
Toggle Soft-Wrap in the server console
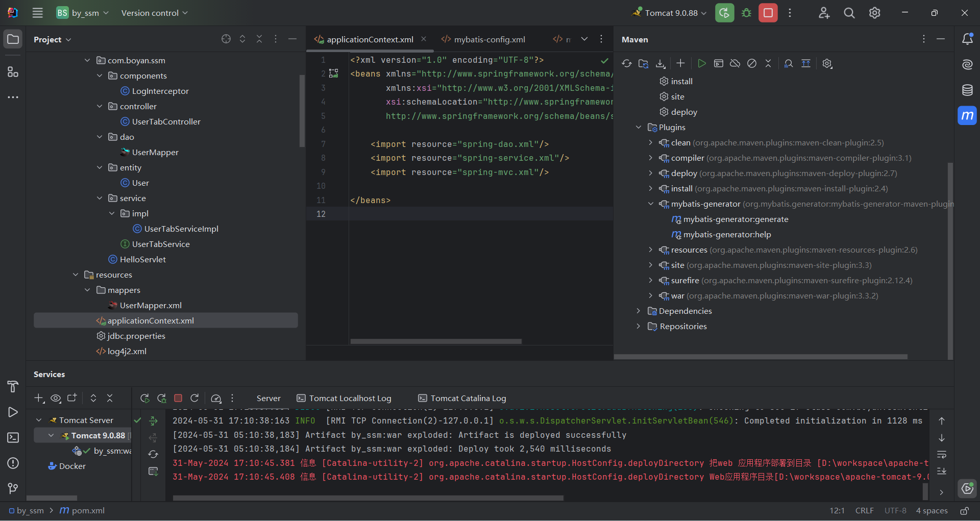pyautogui.click(x=942, y=455)
